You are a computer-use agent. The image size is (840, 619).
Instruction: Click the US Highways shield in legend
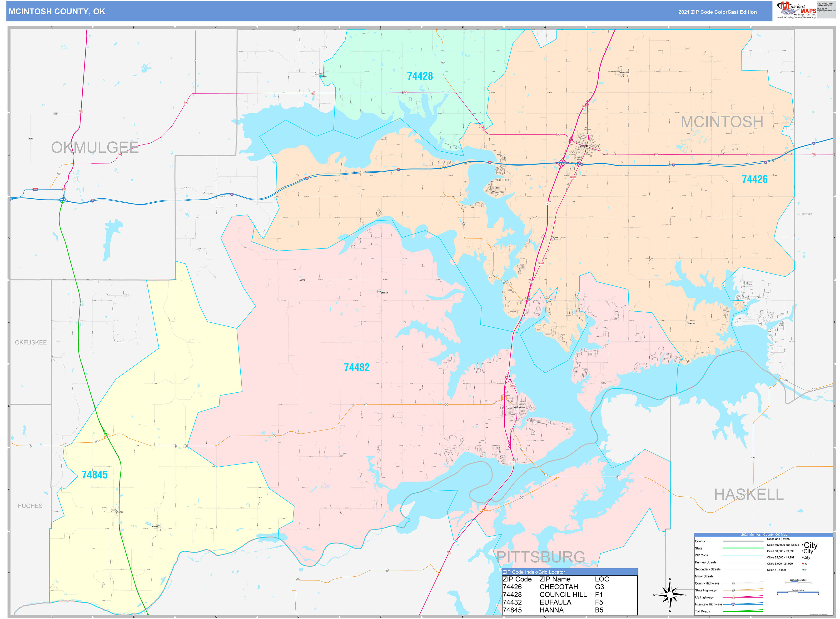pyautogui.click(x=733, y=597)
